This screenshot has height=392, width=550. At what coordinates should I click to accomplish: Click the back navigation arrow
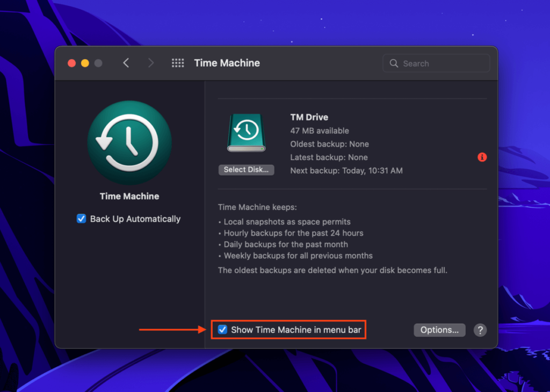click(126, 62)
